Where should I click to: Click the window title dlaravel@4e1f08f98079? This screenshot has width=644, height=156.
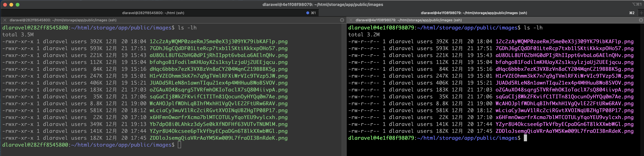(x=322, y=5)
